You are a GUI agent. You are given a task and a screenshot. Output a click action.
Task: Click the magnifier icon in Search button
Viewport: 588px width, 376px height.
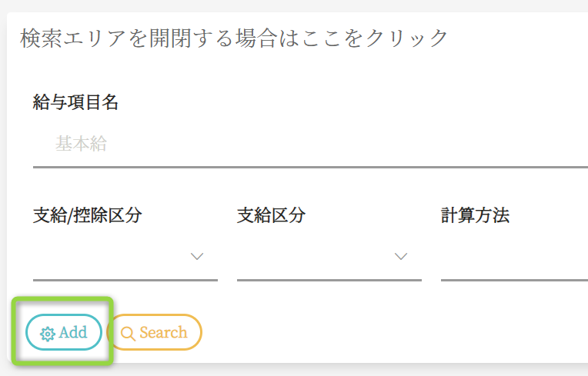pyautogui.click(x=129, y=334)
